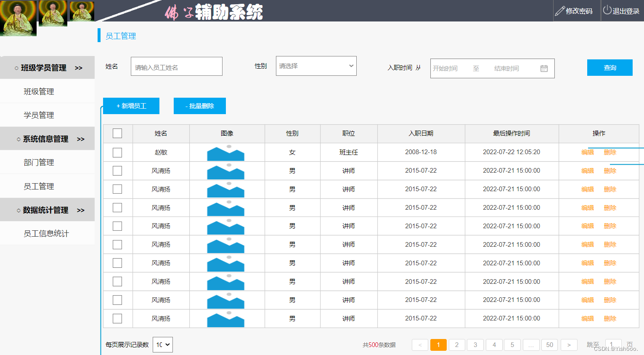Open 员工信息统计 in the sidebar
This screenshot has width=644, height=355.
coord(46,233)
